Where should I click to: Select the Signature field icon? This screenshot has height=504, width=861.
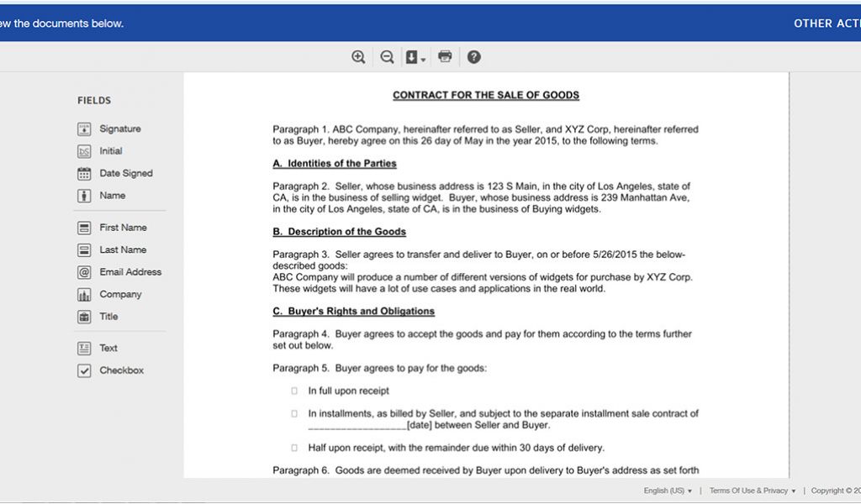pyautogui.click(x=84, y=129)
